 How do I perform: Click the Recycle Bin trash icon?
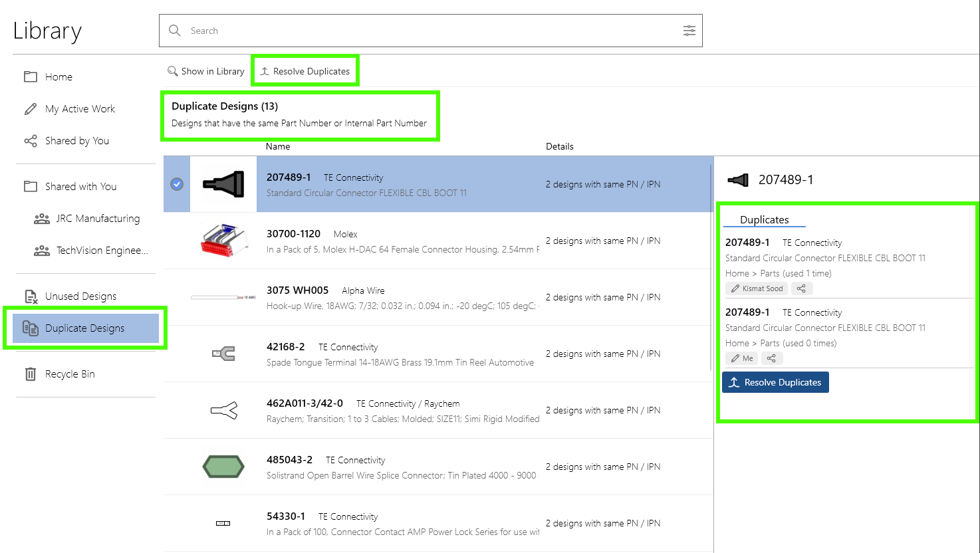tap(31, 374)
